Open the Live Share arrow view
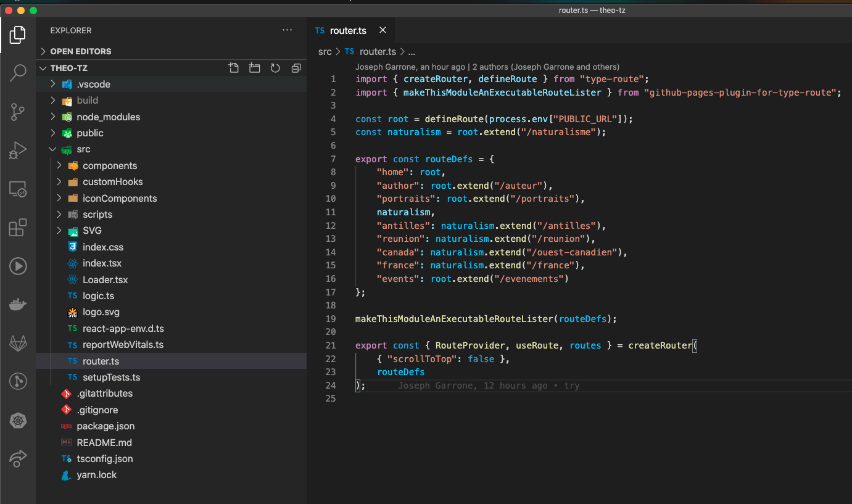852x504 pixels. tap(17, 458)
